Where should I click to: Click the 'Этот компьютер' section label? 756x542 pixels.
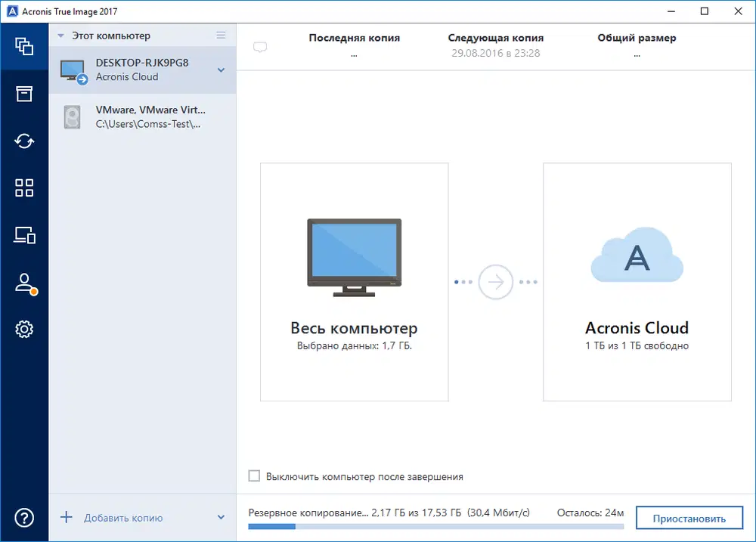click(x=111, y=36)
